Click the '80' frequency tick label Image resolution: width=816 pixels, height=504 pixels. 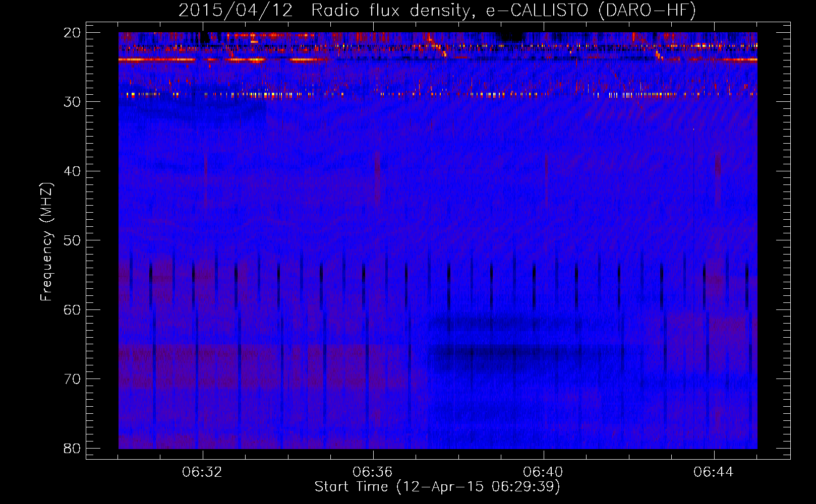(73, 448)
